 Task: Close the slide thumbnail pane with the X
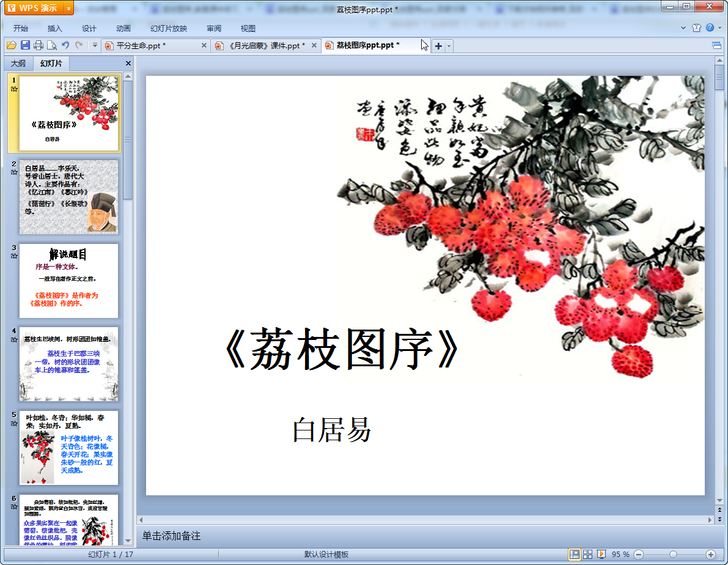tap(128, 63)
